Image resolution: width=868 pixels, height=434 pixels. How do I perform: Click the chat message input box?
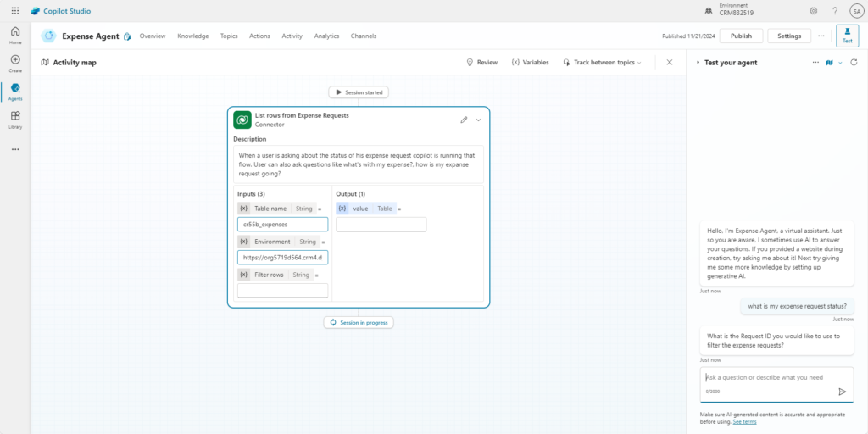click(776, 384)
